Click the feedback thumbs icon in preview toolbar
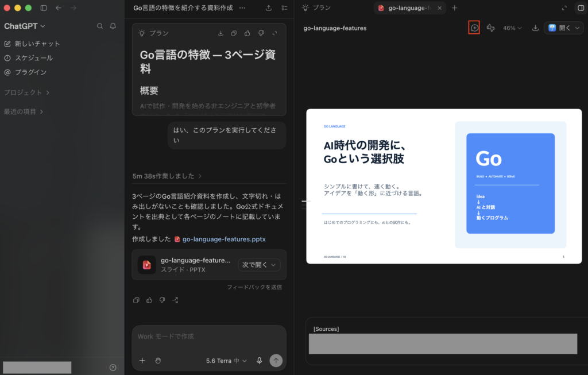Image resolution: width=588 pixels, height=375 pixels. click(490, 28)
